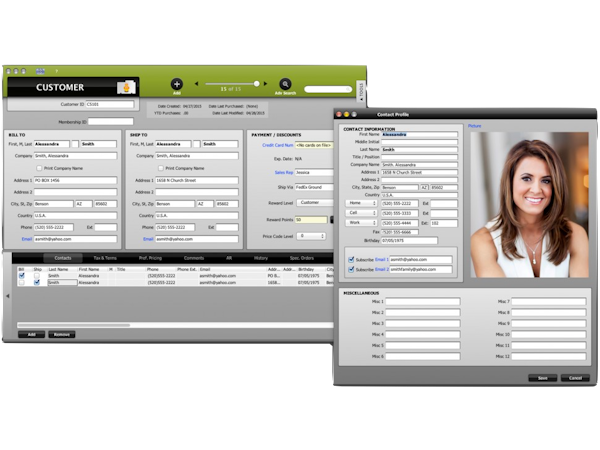Go to previous record arrow
Image resolution: width=600 pixels, height=450 pixels.
click(196, 84)
